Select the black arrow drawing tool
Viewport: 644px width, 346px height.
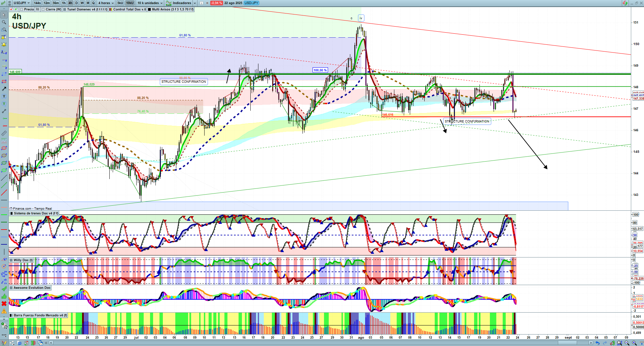(4, 89)
